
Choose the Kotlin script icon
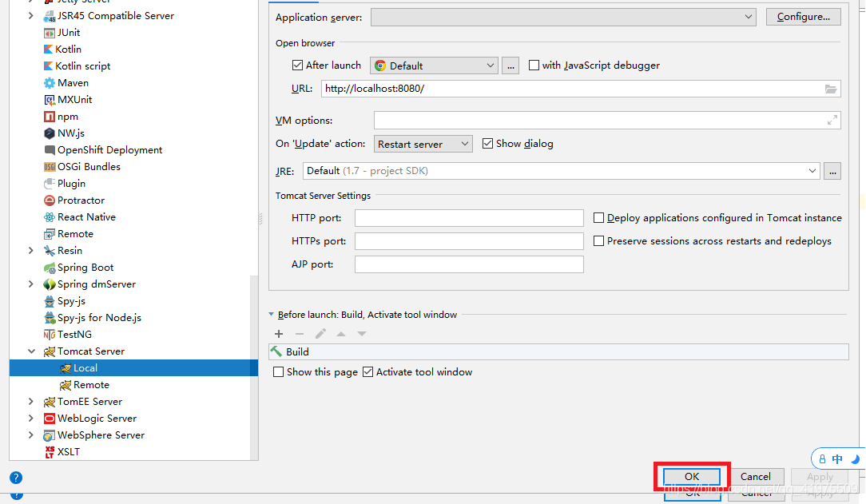coord(49,65)
